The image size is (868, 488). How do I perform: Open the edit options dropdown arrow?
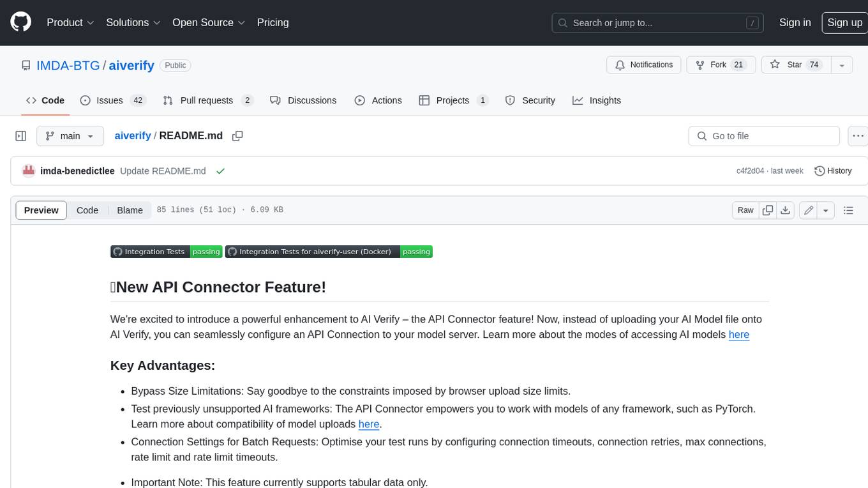click(826, 210)
